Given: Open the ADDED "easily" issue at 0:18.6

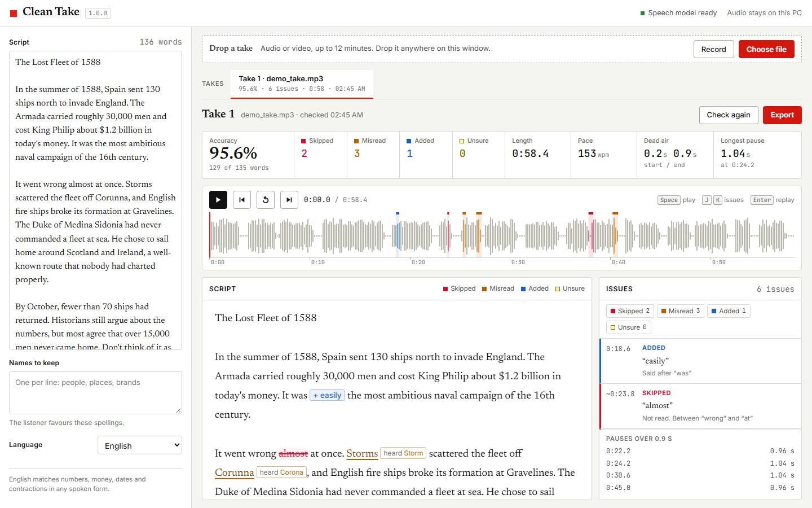Looking at the screenshot, I should [700, 361].
